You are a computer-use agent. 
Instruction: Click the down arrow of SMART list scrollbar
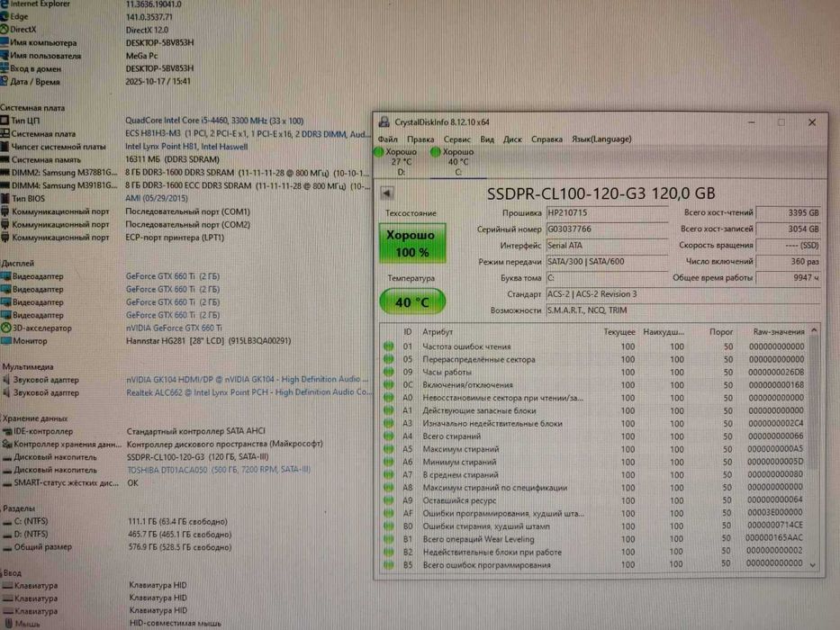click(x=813, y=564)
